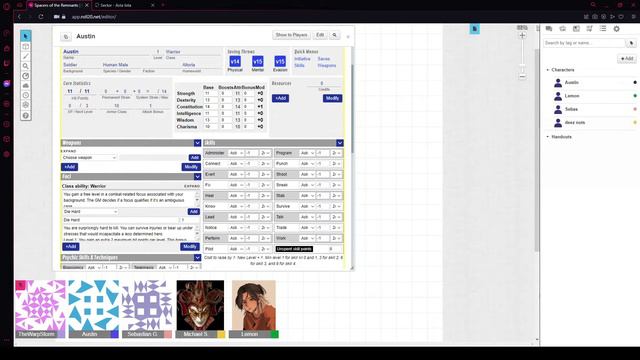Switch to the Chat tab
640x360 pixels.
click(x=549, y=29)
